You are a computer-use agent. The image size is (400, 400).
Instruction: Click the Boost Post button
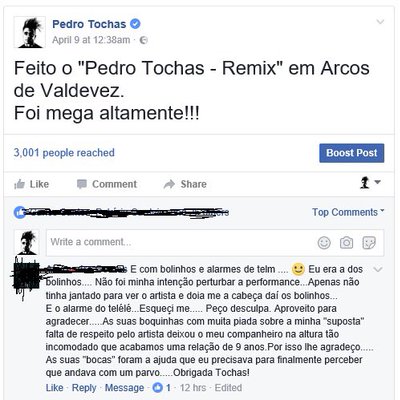[352, 153]
